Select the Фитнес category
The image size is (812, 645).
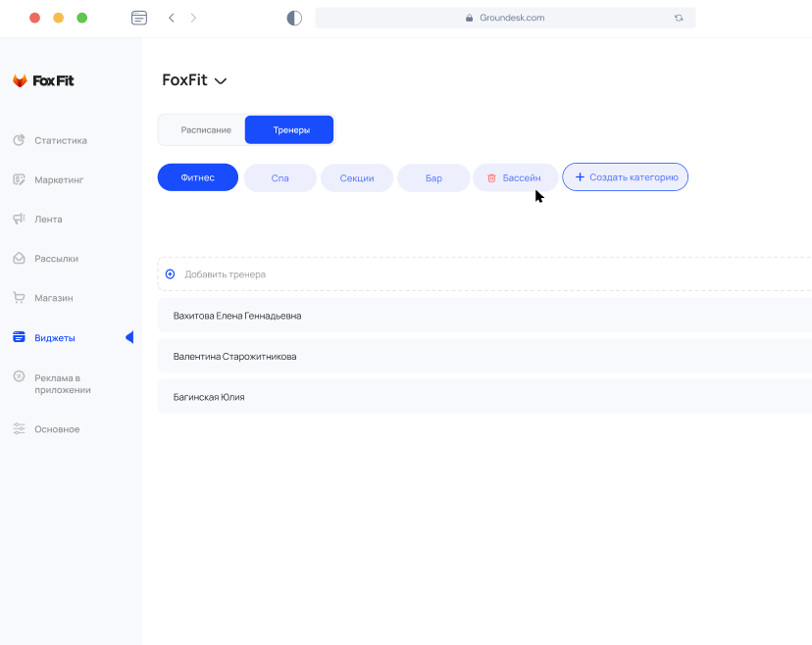[x=198, y=177]
